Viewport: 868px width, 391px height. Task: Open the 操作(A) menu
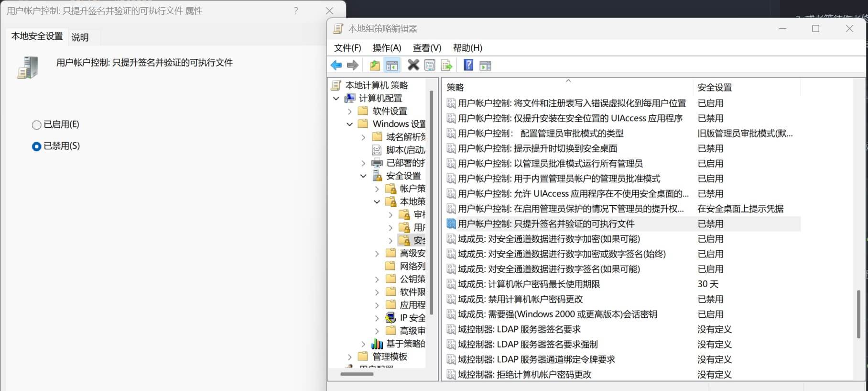386,48
